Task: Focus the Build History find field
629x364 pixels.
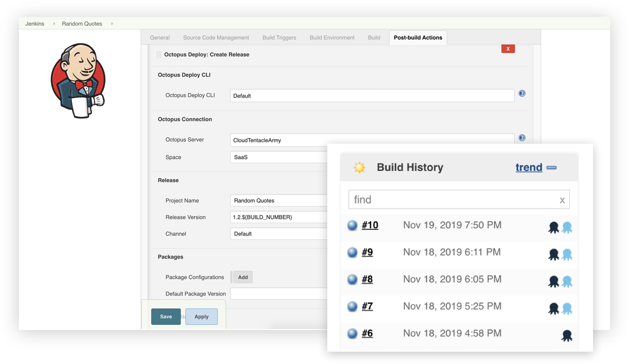Action: 459,199
